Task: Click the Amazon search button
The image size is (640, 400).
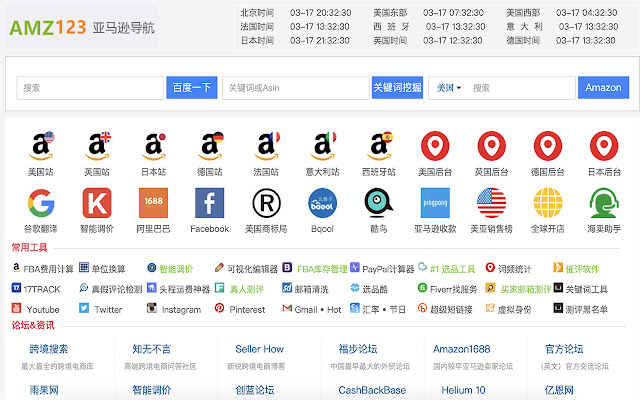Action: click(x=603, y=87)
